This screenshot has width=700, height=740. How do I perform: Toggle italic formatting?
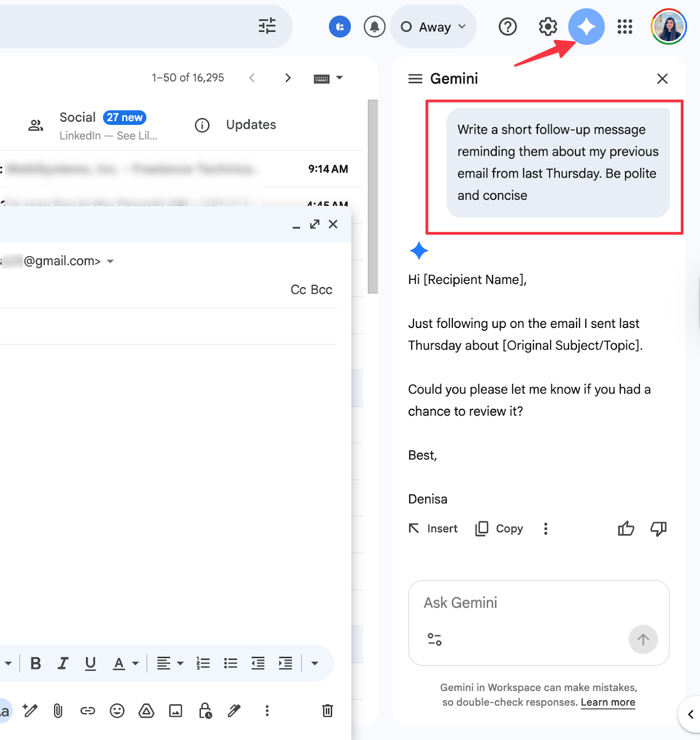[63, 663]
